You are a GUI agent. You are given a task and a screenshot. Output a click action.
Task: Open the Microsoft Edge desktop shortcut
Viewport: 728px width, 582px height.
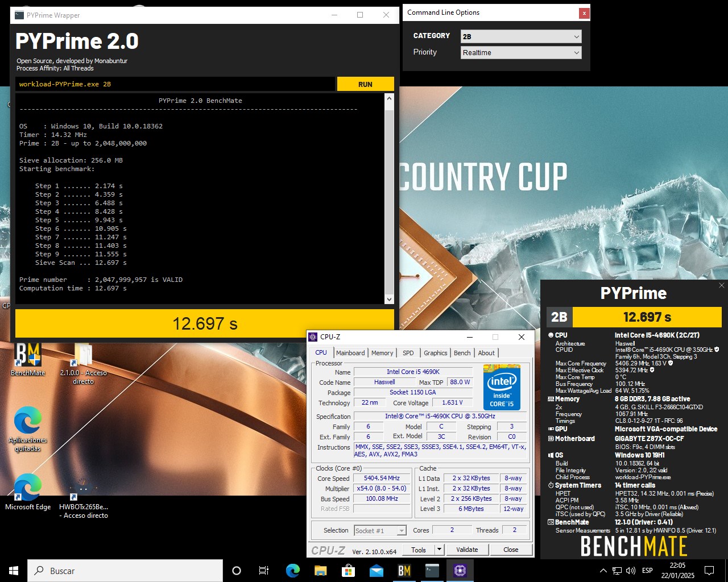point(27,492)
